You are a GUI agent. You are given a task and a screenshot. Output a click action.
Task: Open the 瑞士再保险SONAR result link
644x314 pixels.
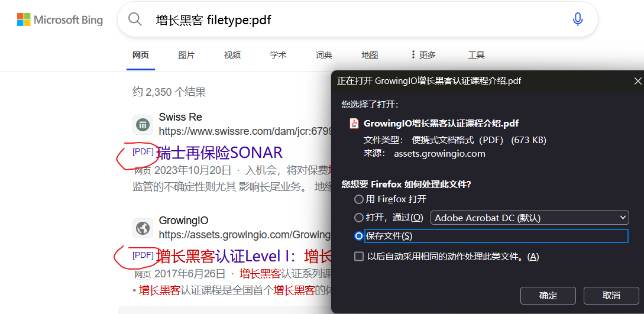(x=219, y=153)
